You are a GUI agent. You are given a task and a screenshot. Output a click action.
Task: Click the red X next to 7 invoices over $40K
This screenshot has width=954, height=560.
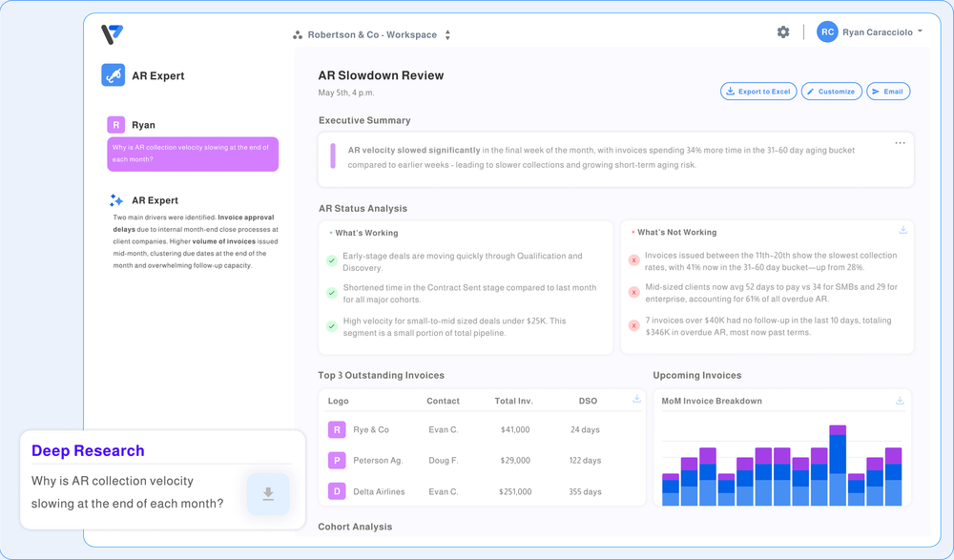(x=634, y=325)
